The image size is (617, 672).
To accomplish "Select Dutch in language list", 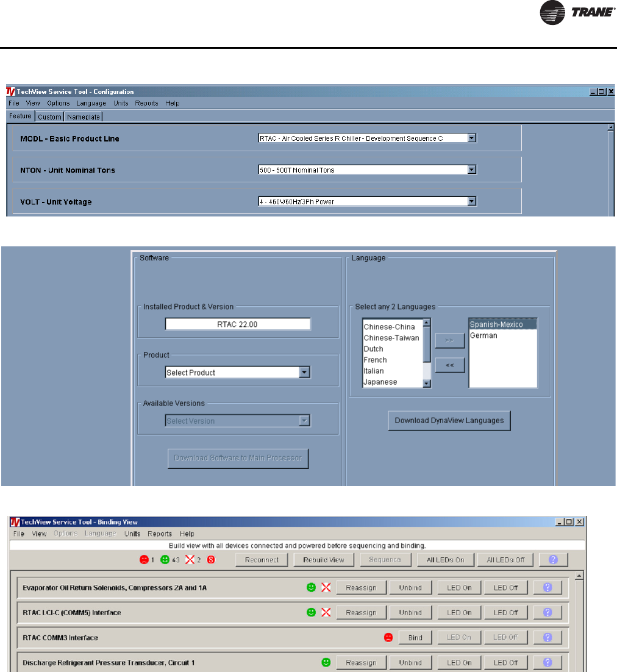I will pos(374,349).
